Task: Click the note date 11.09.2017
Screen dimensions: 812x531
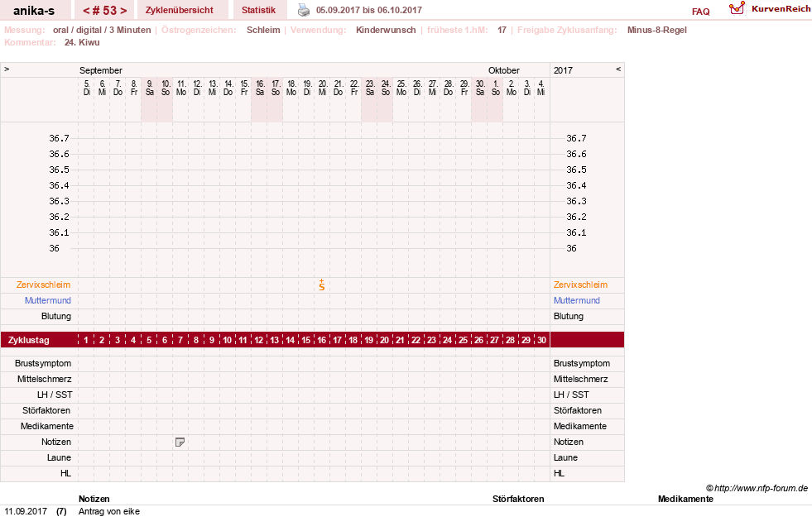Action: pyautogui.click(x=26, y=511)
